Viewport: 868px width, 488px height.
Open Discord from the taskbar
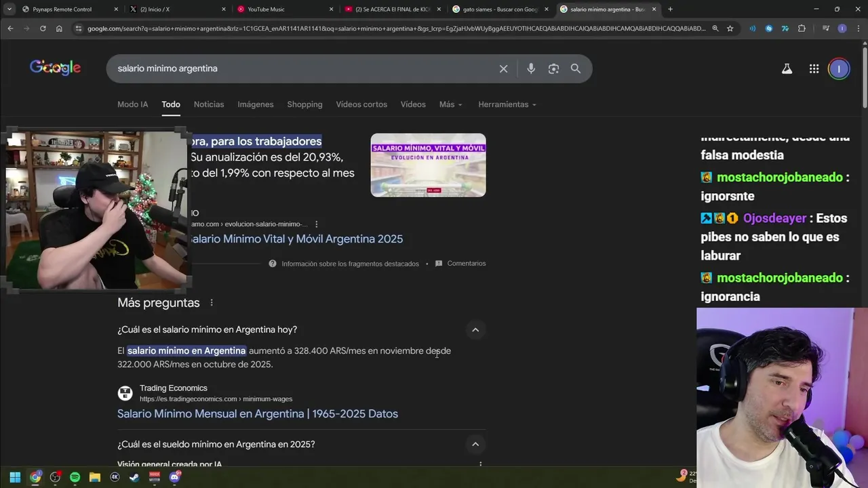(x=174, y=477)
